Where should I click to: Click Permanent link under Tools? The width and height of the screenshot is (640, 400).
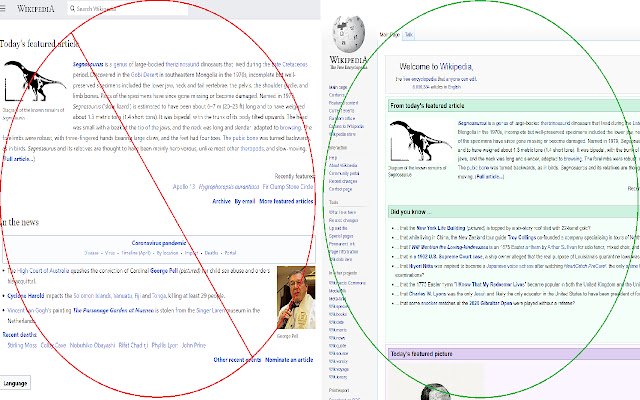pos(342,244)
